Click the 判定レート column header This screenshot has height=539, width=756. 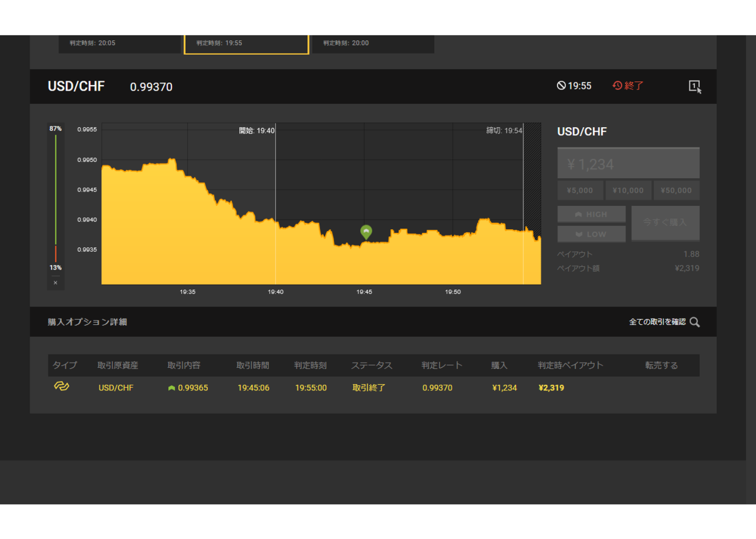442,365
